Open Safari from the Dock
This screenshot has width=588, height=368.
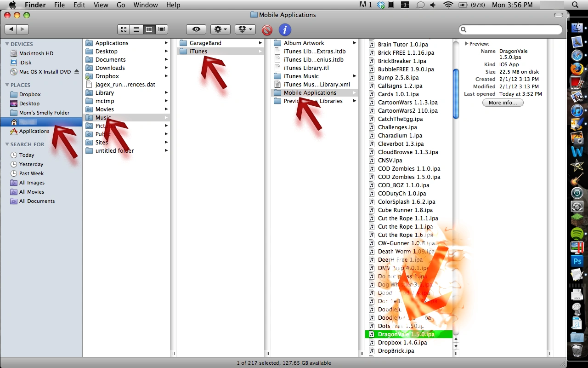577,55
